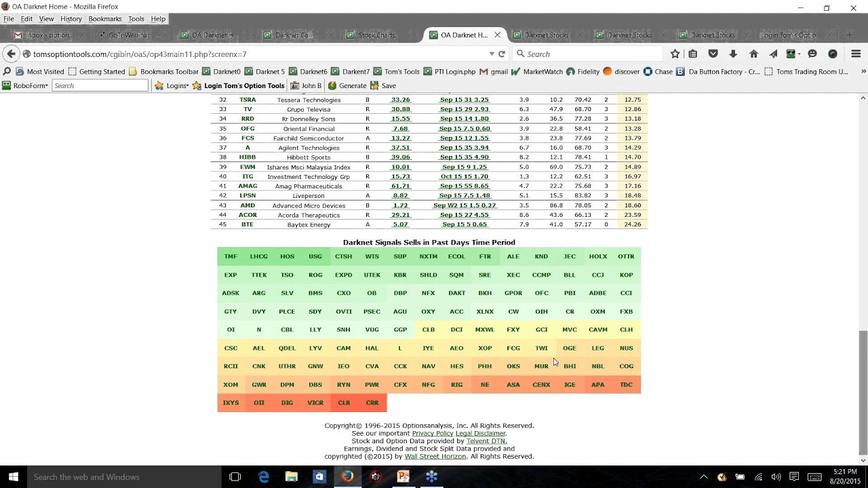The height and width of the screenshot is (488, 868).
Task: Switch to the Inbox gmail tab
Action: pyautogui.click(x=45, y=35)
